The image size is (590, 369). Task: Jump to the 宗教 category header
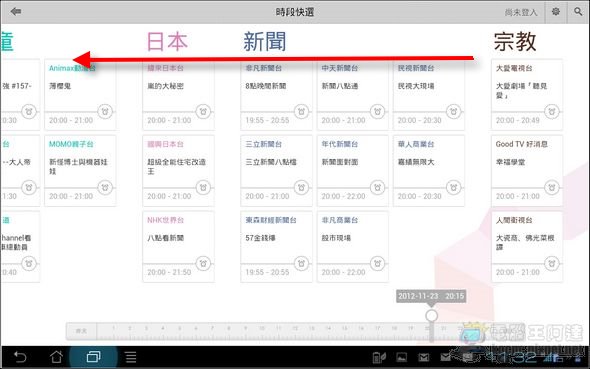(515, 41)
